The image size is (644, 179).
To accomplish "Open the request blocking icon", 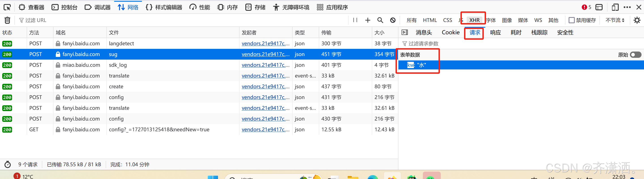I will 393,20.
